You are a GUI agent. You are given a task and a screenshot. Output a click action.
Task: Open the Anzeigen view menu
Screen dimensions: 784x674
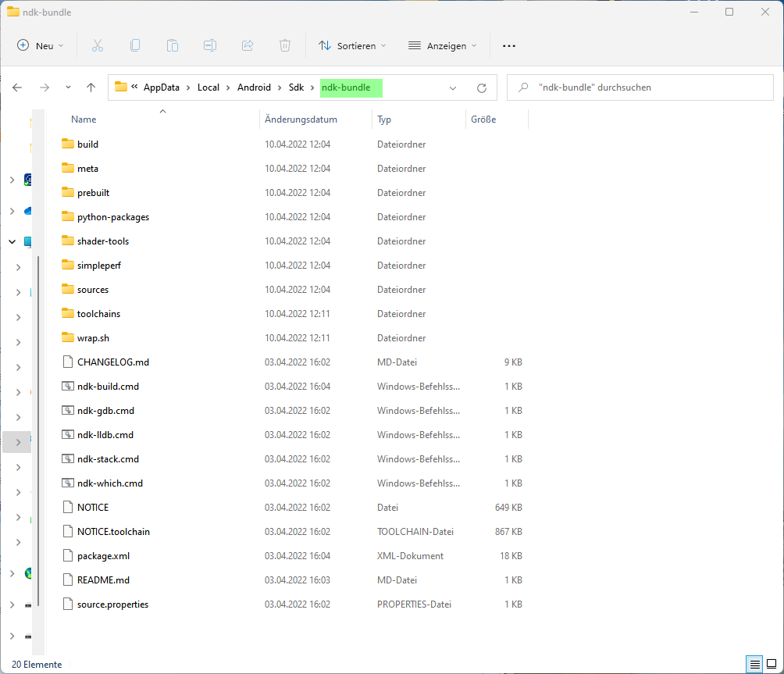click(442, 46)
